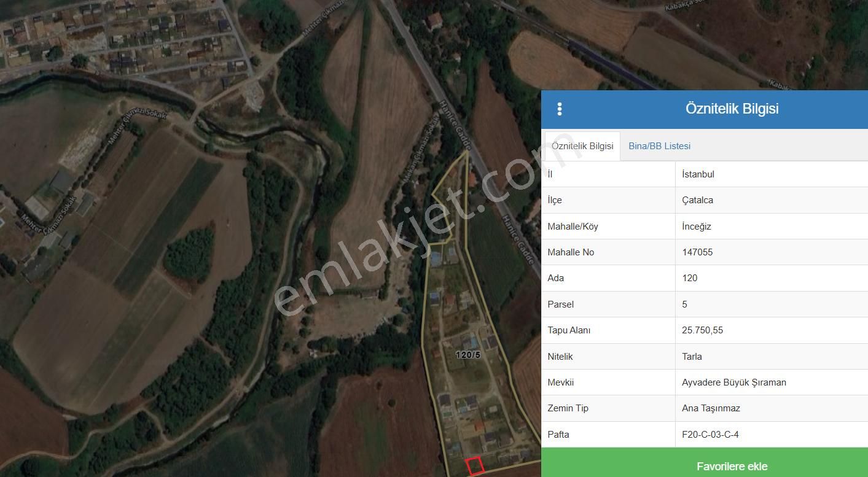Click the Favorilere ekle button
Image resolution: width=868 pixels, height=477 pixels.
(732, 466)
